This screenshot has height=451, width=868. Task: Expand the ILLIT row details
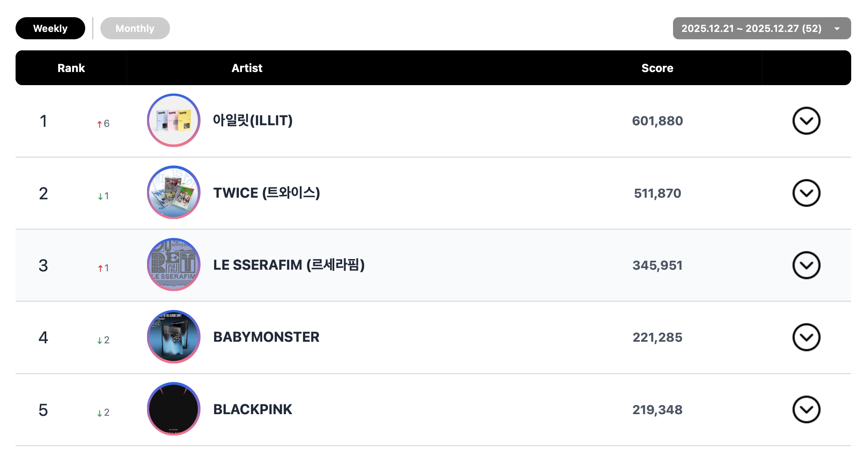click(x=806, y=121)
